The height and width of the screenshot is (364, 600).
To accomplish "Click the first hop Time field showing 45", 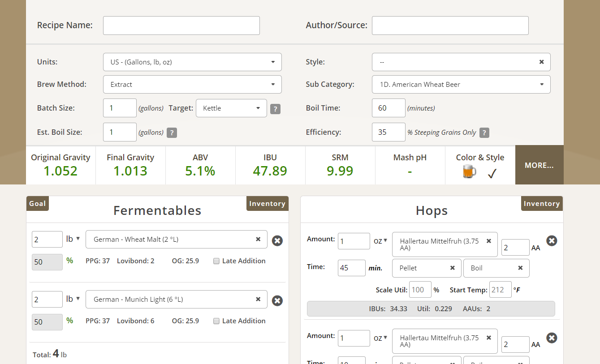I will (352, 268).
